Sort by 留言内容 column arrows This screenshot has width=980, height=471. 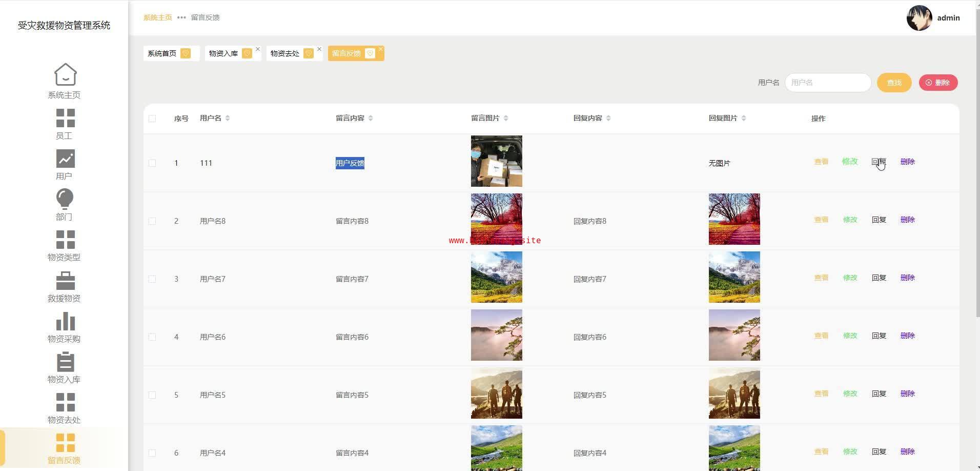click(x=371, y=119)
